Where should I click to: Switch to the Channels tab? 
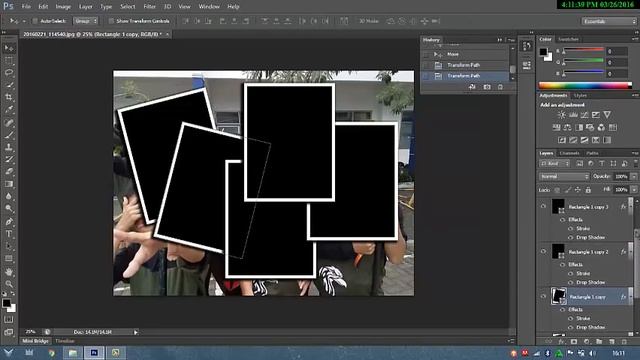pos(569,153)
